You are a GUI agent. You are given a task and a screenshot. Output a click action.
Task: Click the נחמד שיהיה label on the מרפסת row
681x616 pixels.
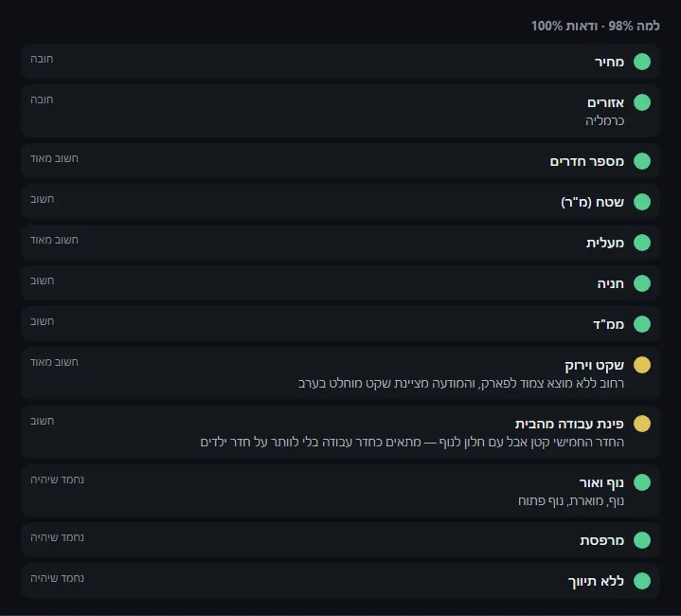pyautogui.click(x=57, y=537)
